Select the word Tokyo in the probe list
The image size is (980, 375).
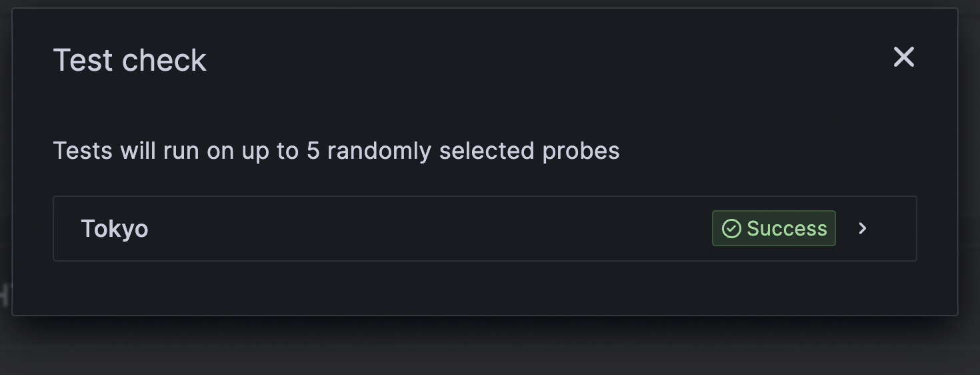[114, 229]
